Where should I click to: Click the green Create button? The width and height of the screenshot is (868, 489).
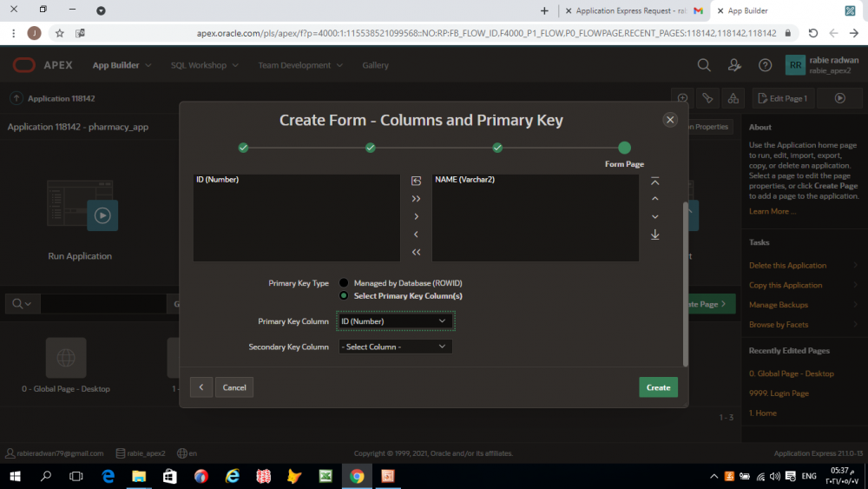click(x=658, y=387)
